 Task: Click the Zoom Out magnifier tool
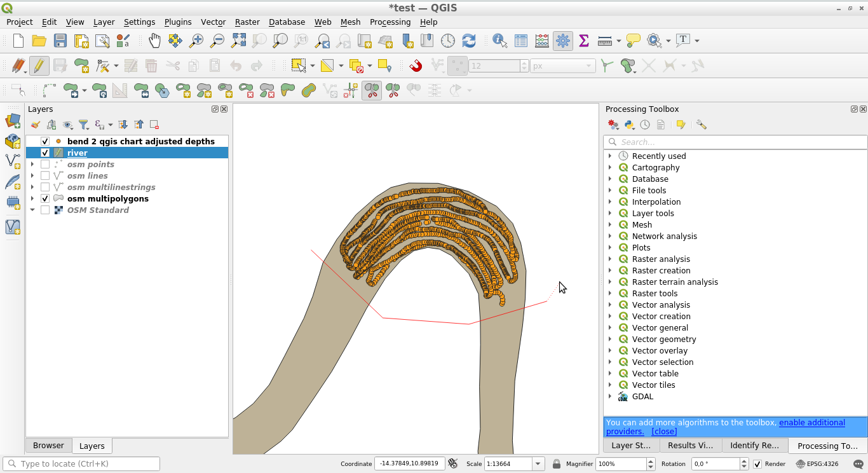click(217, 41)
